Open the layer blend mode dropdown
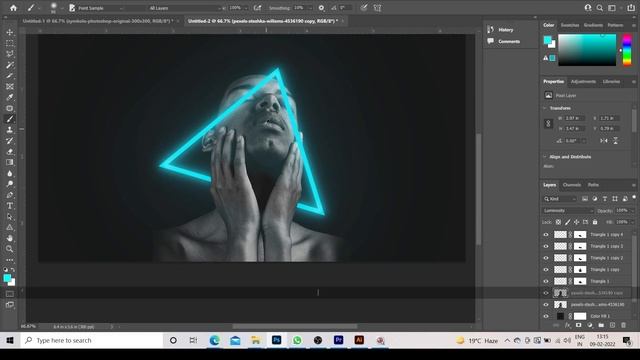Image resolution: width=640 pixels, height=360 pixels. click(568, 211)
